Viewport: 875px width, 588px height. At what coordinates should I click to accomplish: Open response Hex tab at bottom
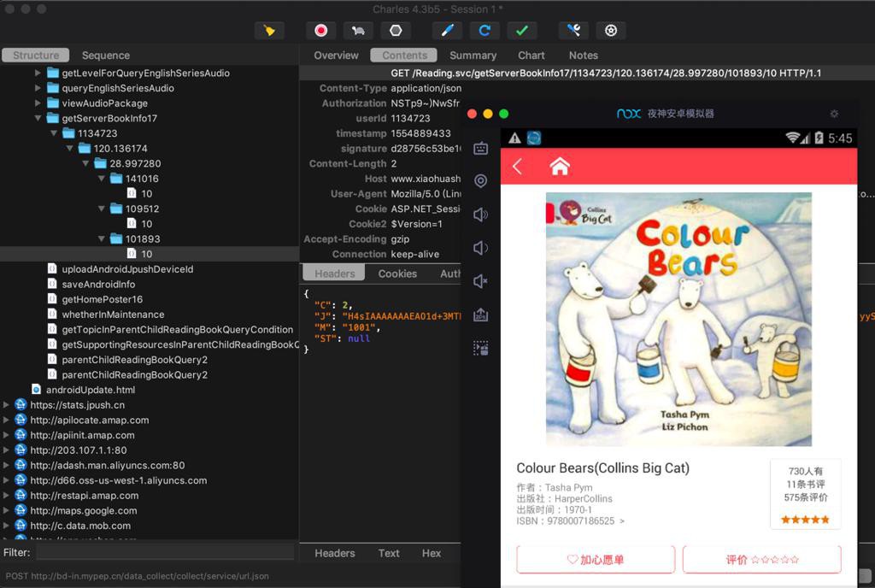pos(431,553)
